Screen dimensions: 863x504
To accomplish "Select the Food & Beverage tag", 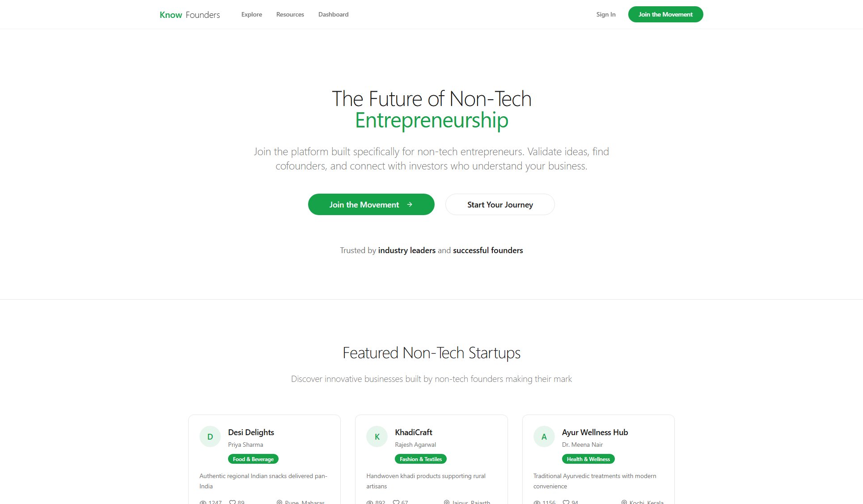I will (x=253, y=459).
